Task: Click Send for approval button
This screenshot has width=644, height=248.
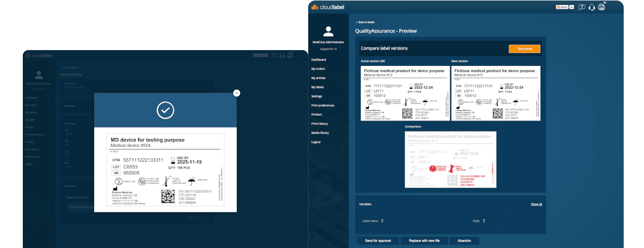Action: [x=377, y=241]
